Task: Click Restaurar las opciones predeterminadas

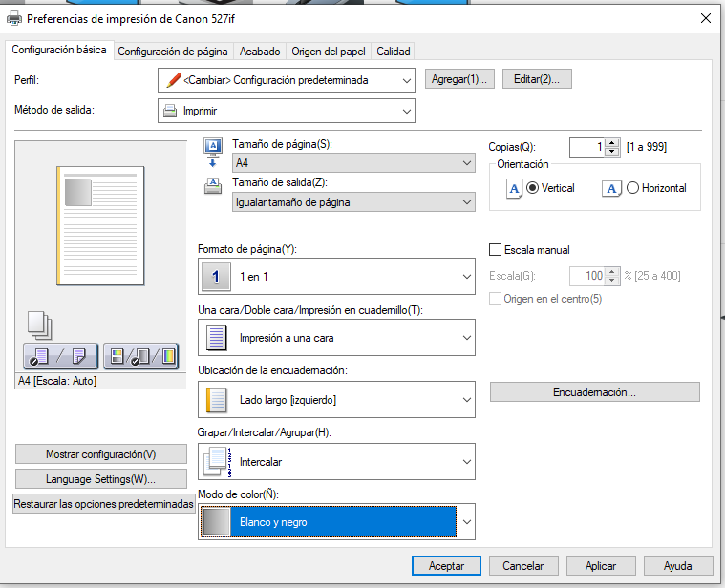Action: pos(103,504)
